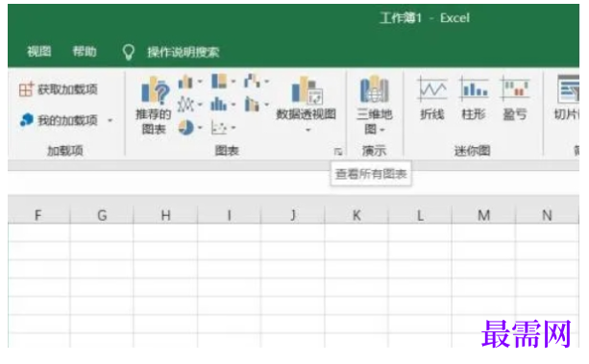The image size is (589, 364).
Task: Expand statistic chart dropdown arrow
Action: coord(233,105)
